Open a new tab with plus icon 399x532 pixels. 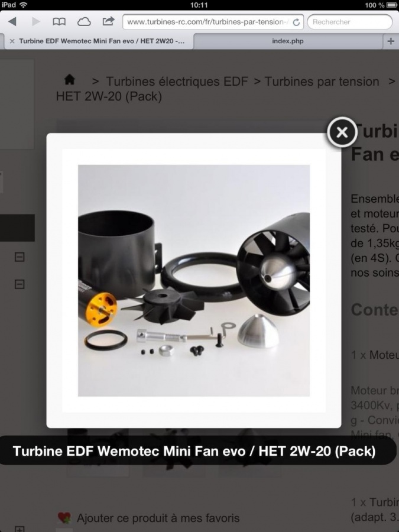click(x=391, y=41)
